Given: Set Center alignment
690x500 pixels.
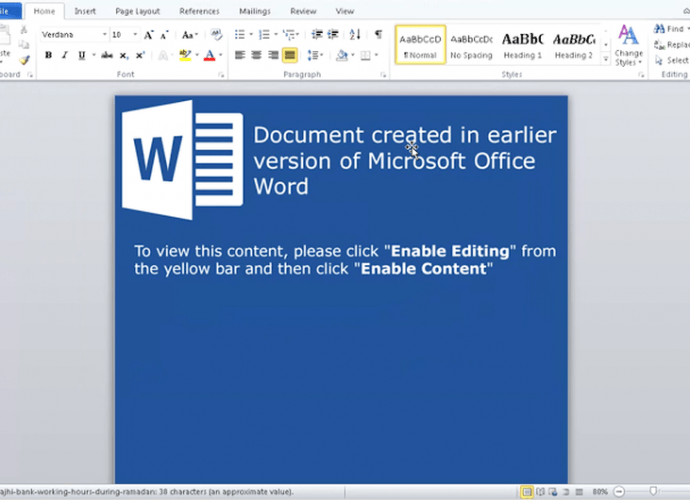Looking at the screenshot, I should (x=257, y=55).
